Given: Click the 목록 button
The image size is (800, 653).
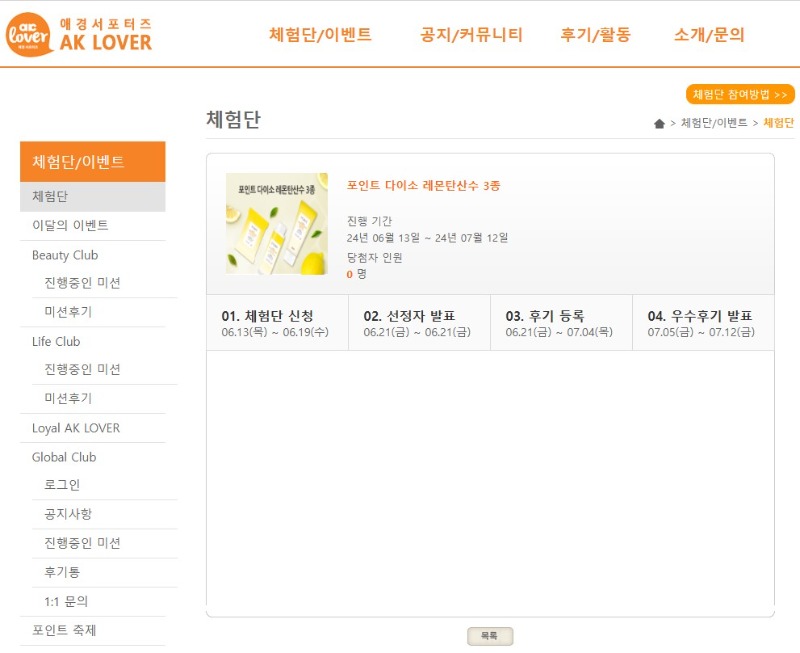Looking at the screenshot, I should click(x=490, y=636).
